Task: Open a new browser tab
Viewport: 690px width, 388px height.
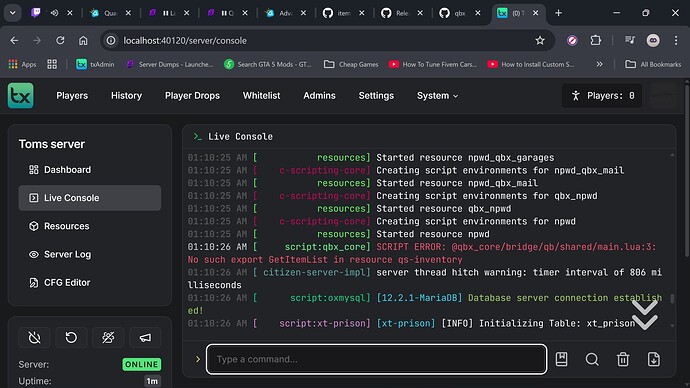Action: [x=558, y=13]
